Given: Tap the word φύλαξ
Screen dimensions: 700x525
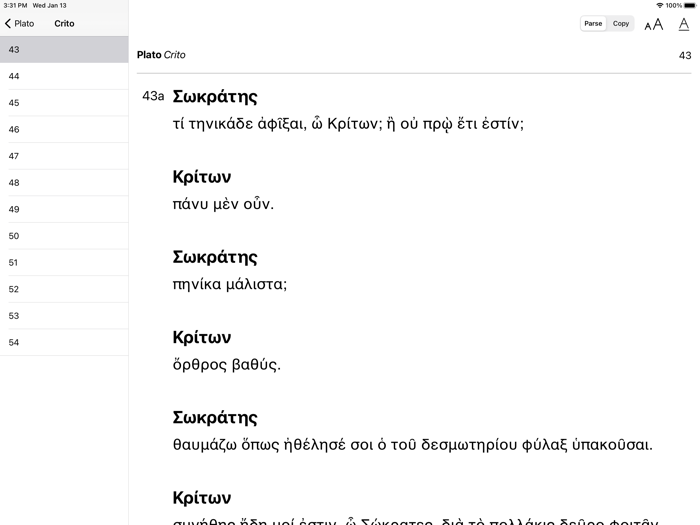Looking at the screenshot, I should (544, 445).
